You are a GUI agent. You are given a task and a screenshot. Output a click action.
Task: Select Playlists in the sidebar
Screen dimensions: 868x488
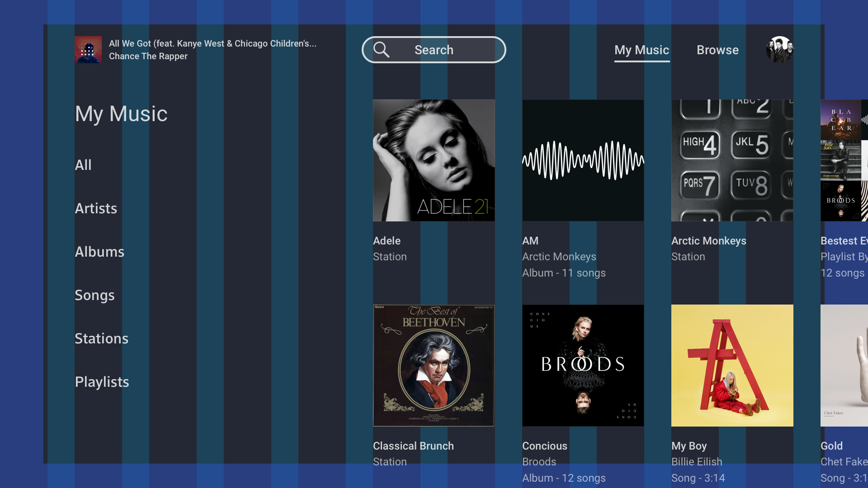102,382
